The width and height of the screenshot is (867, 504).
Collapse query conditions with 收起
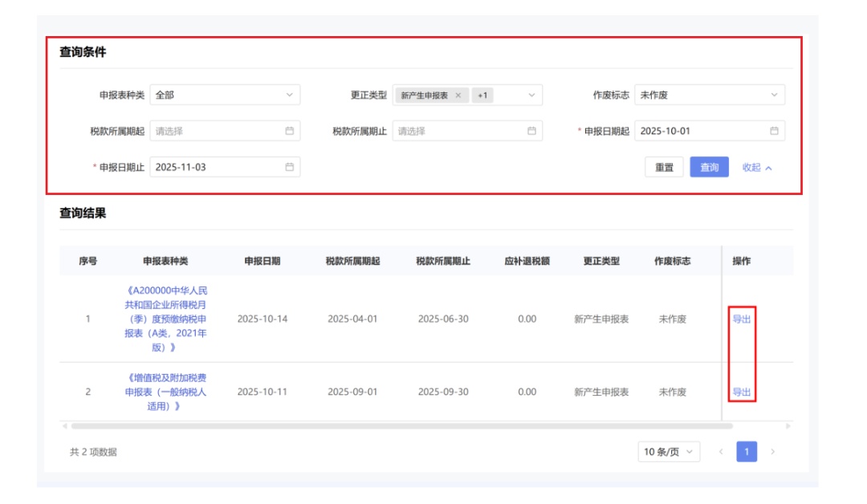click(x=757, y=168)
